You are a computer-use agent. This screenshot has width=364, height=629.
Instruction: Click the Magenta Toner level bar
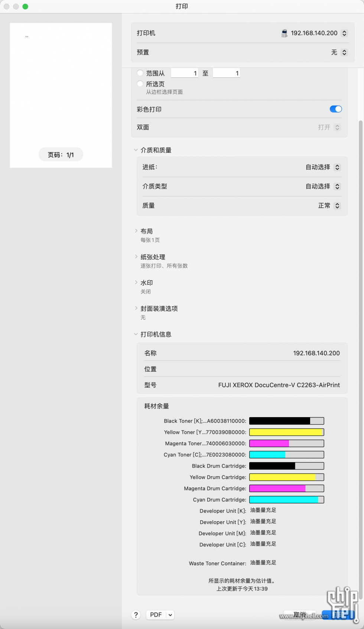tap(287, 443)
